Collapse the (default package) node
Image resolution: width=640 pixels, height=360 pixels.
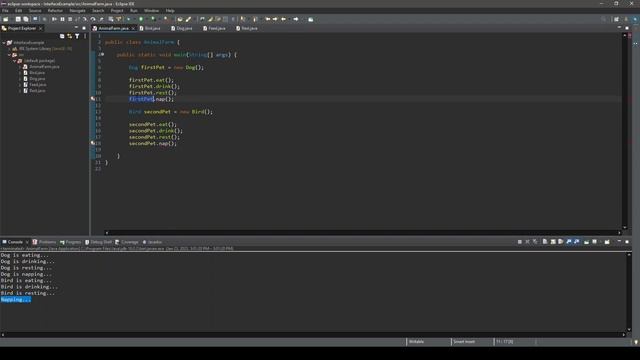[14, 61]
